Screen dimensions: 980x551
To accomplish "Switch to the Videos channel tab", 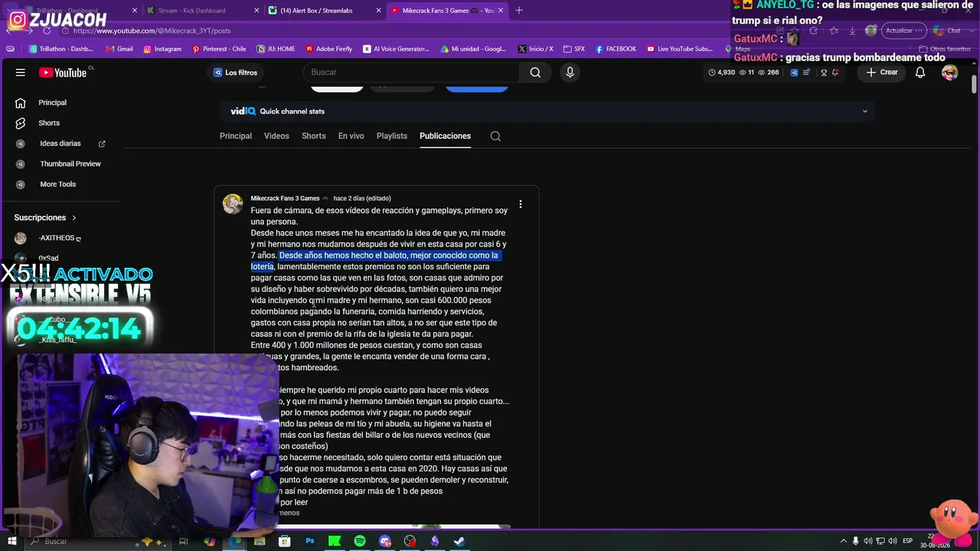I will click(x=276, y=136).
